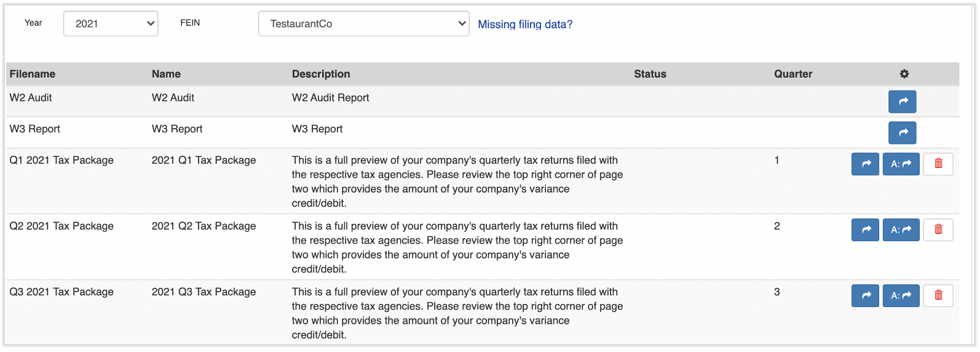Open Q1 2021 Tax Package share arrow
Viewport: 980px width, 352px height.
(865, 164)
